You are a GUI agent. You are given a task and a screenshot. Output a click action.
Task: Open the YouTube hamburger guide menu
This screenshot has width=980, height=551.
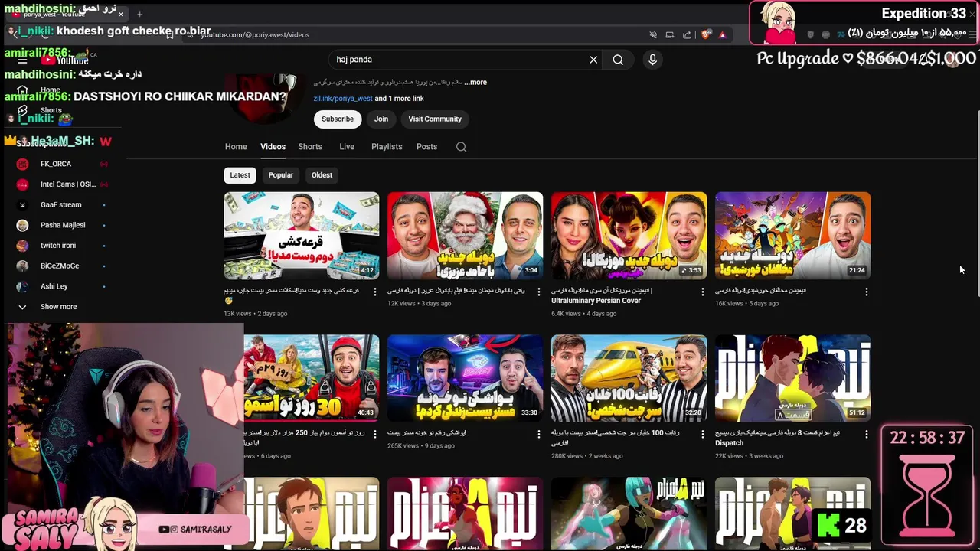(22, 60)
